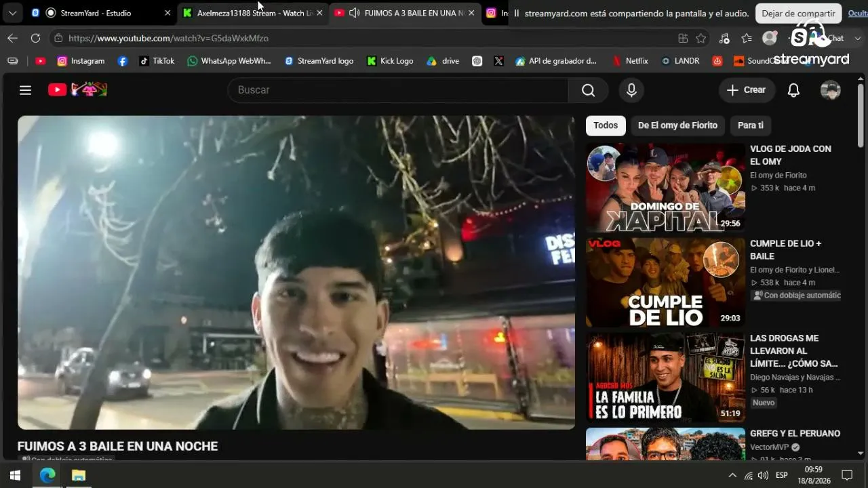
Task: Close the Axelmeza13188 Stream tab
Action: (x=319, y=13)
